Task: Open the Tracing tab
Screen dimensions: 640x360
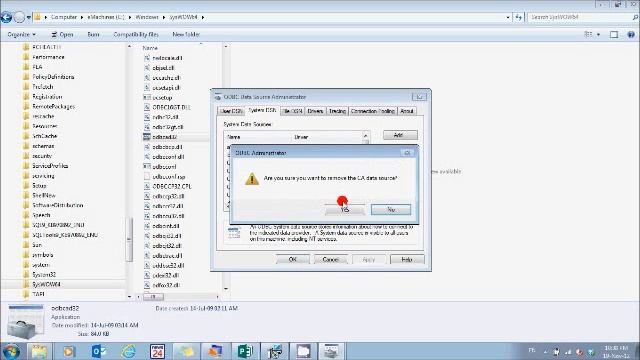Action: pos(337,111)
